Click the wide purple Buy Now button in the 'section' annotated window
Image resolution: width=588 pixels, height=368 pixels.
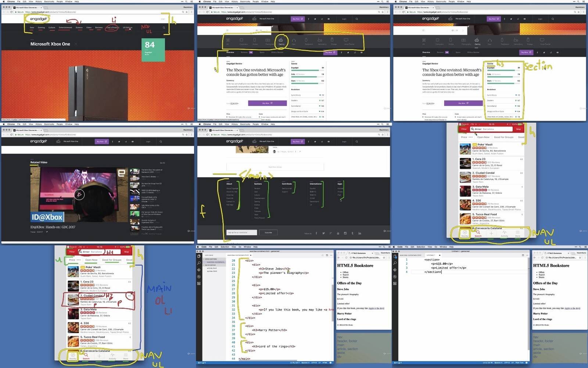click(x=463, y=103)
